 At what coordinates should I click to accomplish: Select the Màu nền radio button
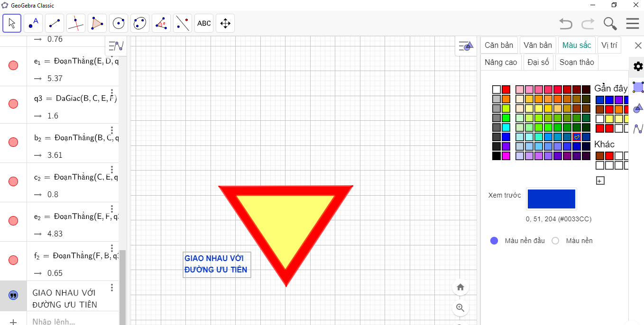click(556, 241)
